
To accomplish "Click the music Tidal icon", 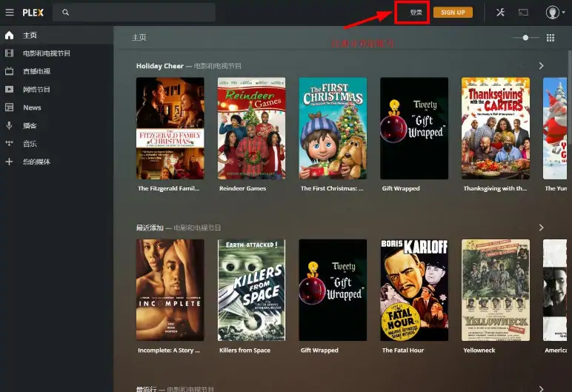I will [x=9, y=144].
